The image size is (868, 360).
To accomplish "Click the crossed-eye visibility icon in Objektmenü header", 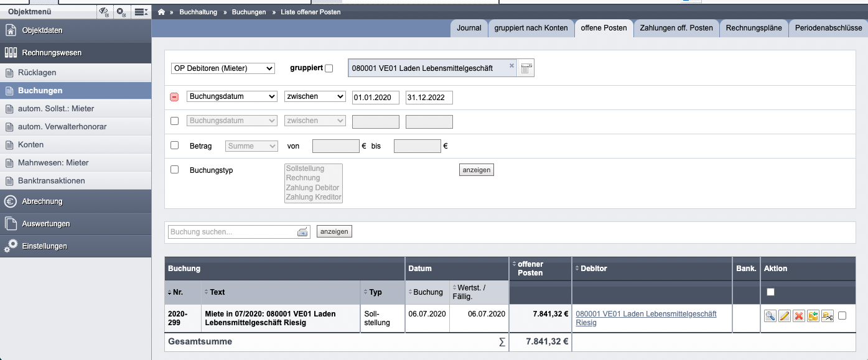I will pyautogui.click(x=105, y=12).
